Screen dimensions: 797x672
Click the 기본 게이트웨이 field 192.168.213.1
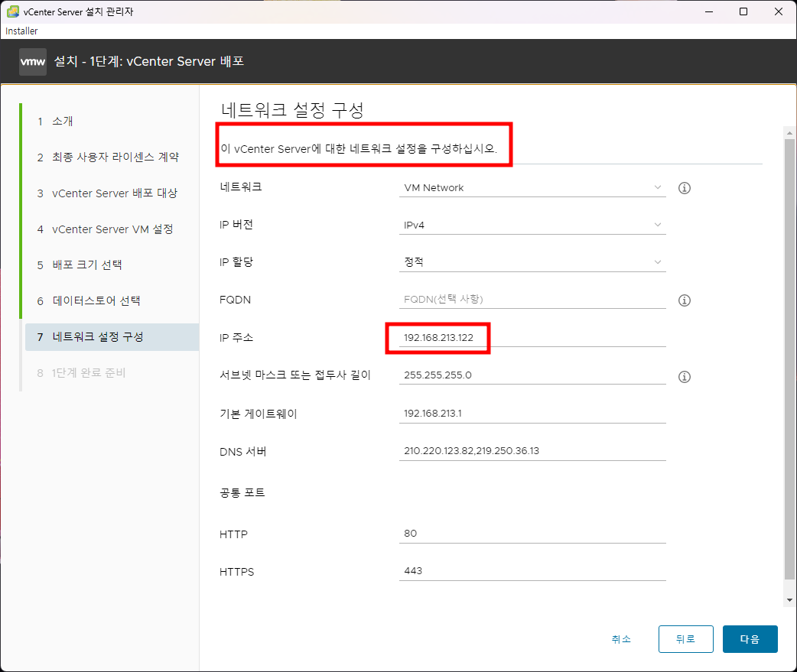[x=532, y=414]
